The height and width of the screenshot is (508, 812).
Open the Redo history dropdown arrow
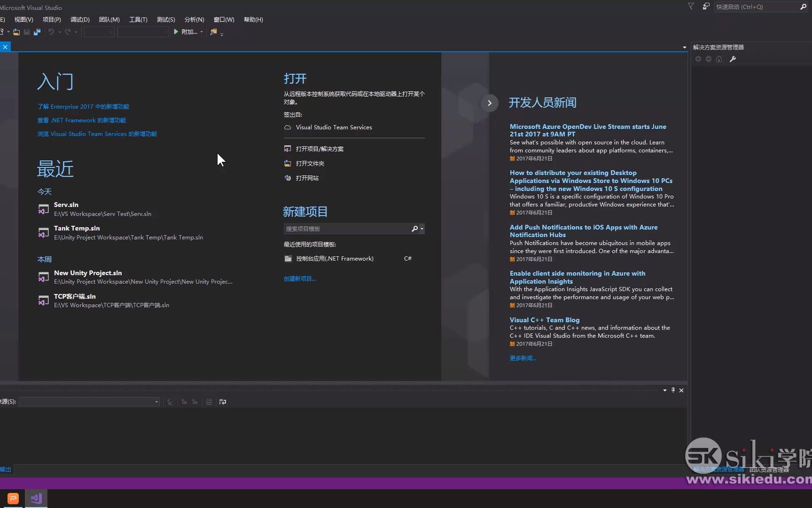tap(76, 32)
